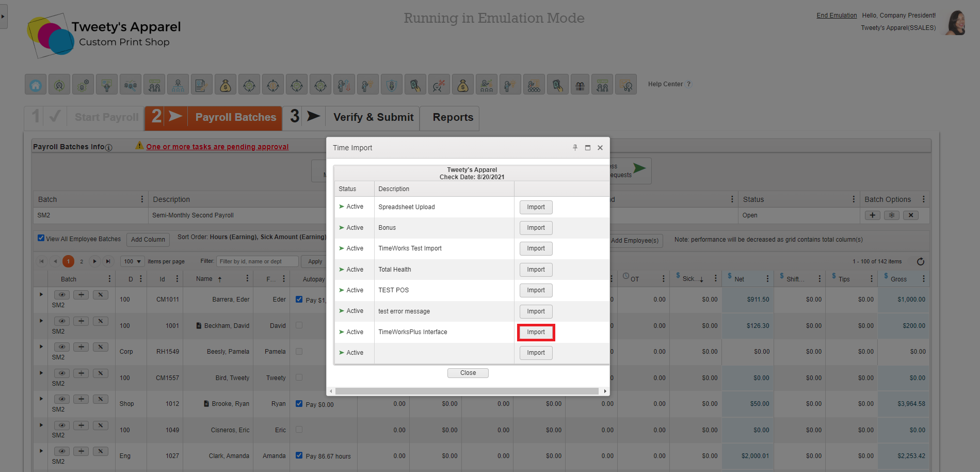
Task: Uncheck Pay 86.67 hours for Clark, Amanda
Action: click(x=299, y=456)
